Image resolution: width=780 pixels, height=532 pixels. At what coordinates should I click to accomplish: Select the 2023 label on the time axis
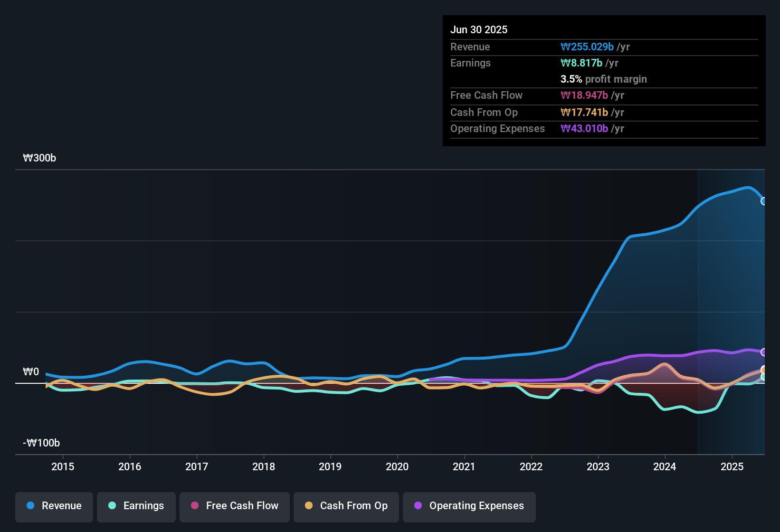pyautogui.click(x=599, y=466)
